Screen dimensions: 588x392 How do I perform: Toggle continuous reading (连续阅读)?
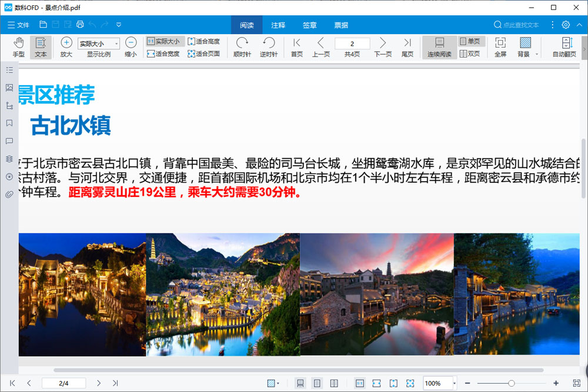pyautogui.click(x=439, y=46)
